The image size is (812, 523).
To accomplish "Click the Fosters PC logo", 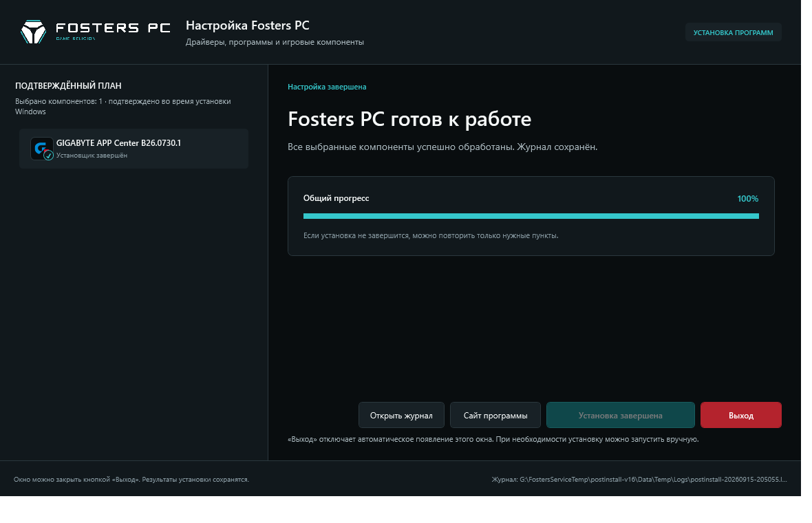I will pos(96,32).
